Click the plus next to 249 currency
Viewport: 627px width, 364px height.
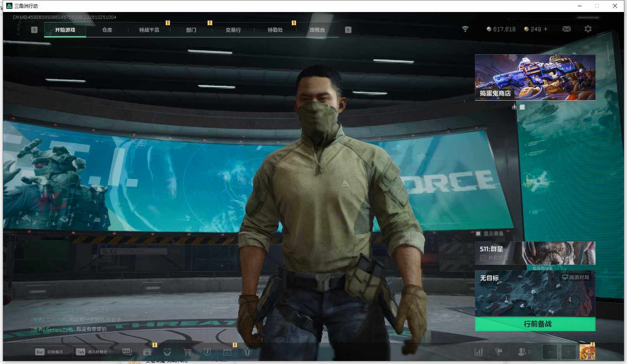coord(546,29)
